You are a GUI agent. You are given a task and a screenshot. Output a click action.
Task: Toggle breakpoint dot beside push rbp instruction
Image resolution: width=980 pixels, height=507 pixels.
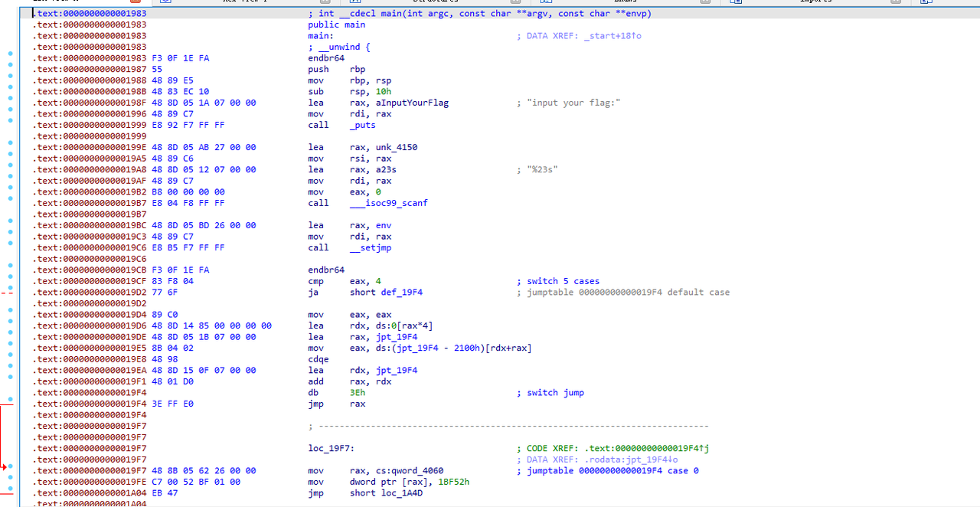point(10,70)
